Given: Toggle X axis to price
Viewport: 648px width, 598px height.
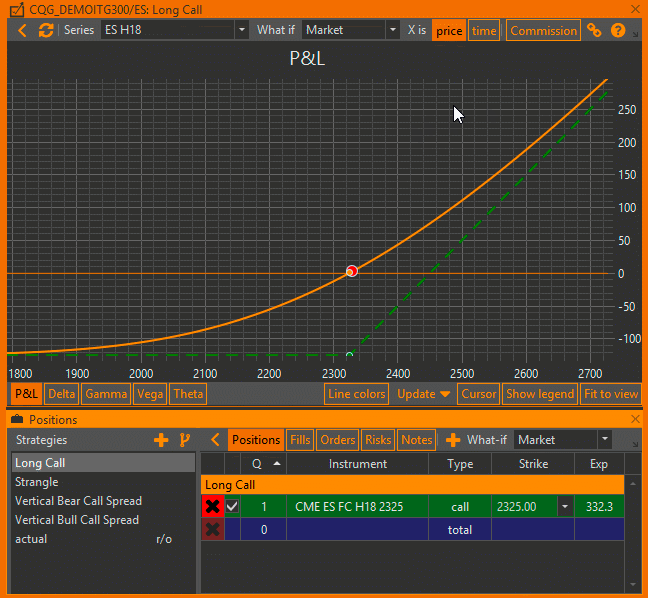Looking at the screenshot, I should click(449, 31).
